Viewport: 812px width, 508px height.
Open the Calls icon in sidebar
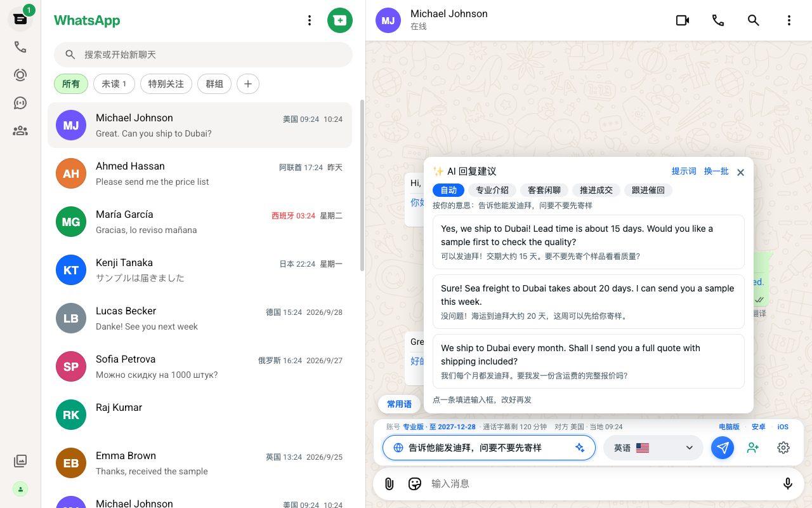[20, 47]
